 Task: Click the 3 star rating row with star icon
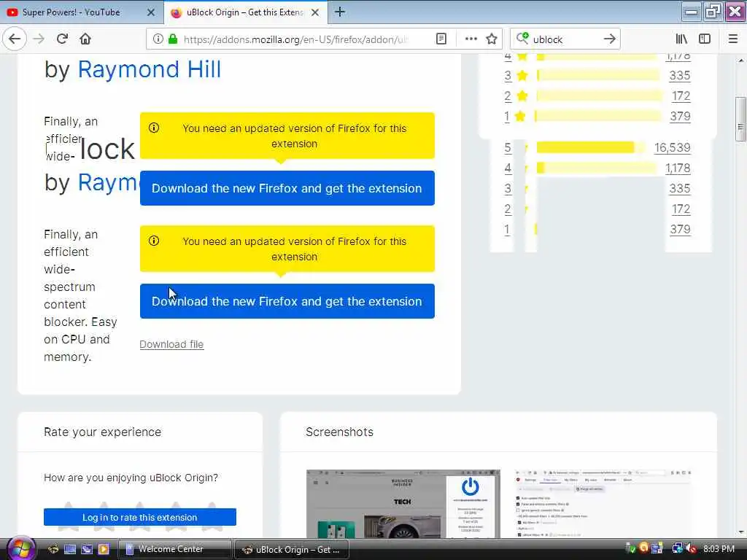(x=598, y=75)
